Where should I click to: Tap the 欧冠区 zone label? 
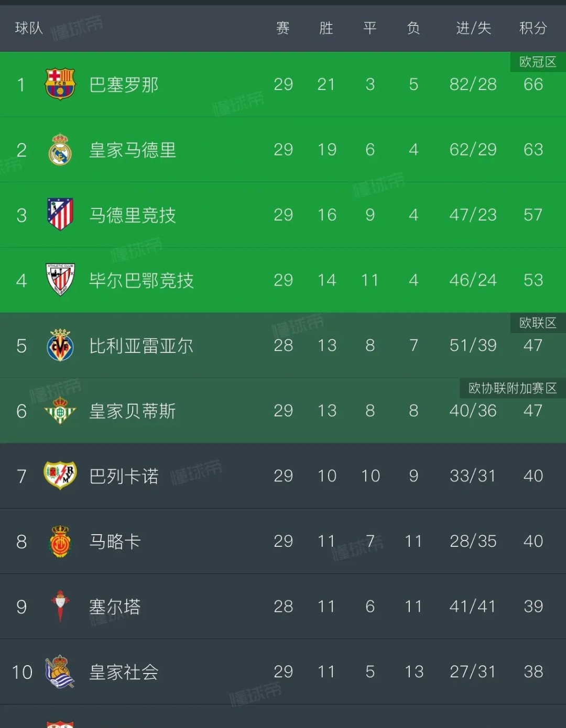(x=538, y=62)
